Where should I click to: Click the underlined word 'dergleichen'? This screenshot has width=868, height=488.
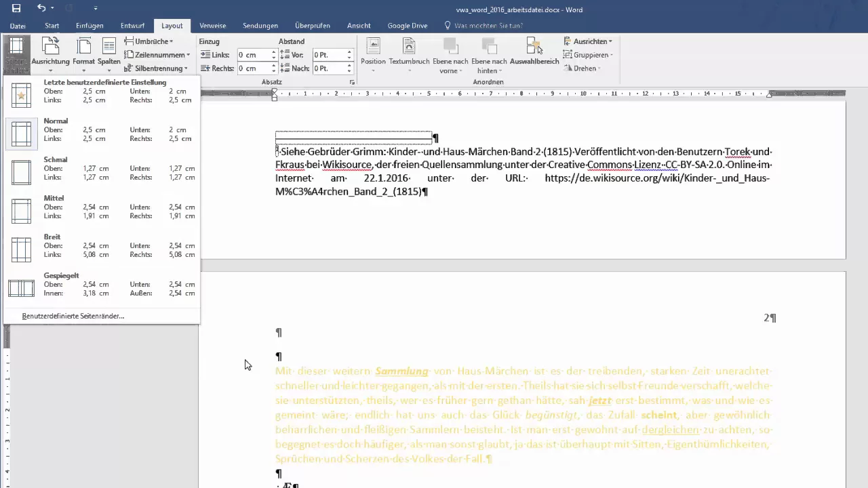coord(670,430)
